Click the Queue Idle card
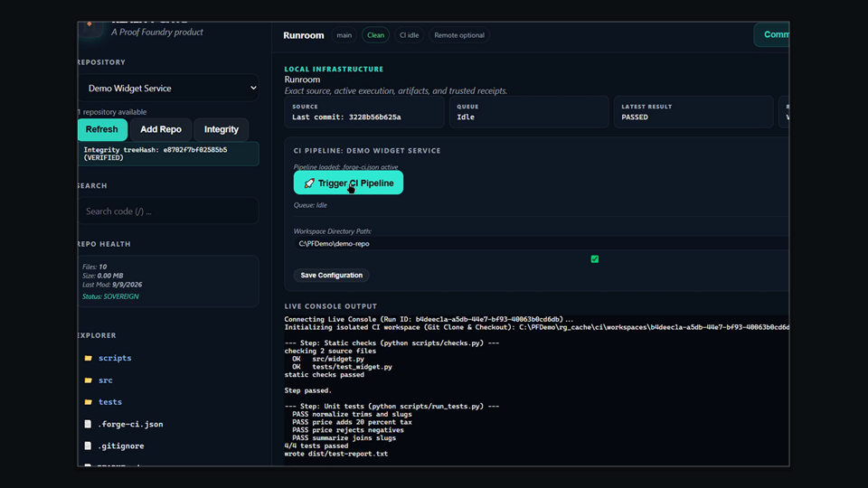The width and height of the screenshot is (868, 488). click(529, 112)
